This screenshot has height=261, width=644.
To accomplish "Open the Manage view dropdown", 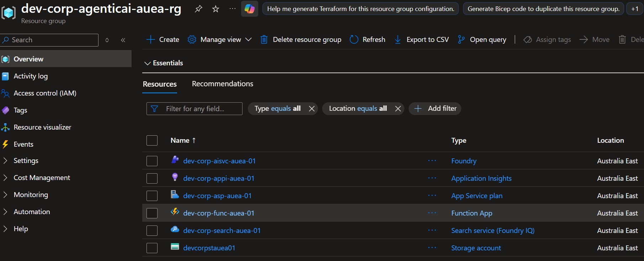I will [220, 39].
